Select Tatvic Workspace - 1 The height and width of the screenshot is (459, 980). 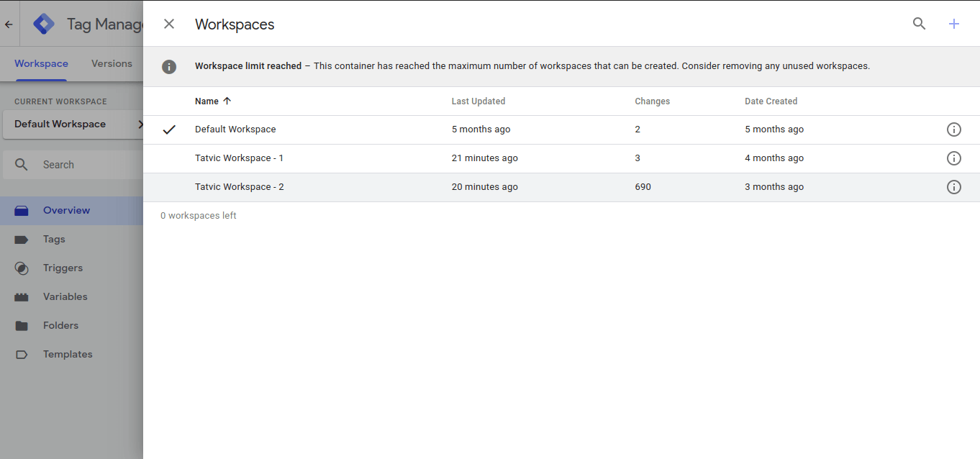click(x=561, y=158)
